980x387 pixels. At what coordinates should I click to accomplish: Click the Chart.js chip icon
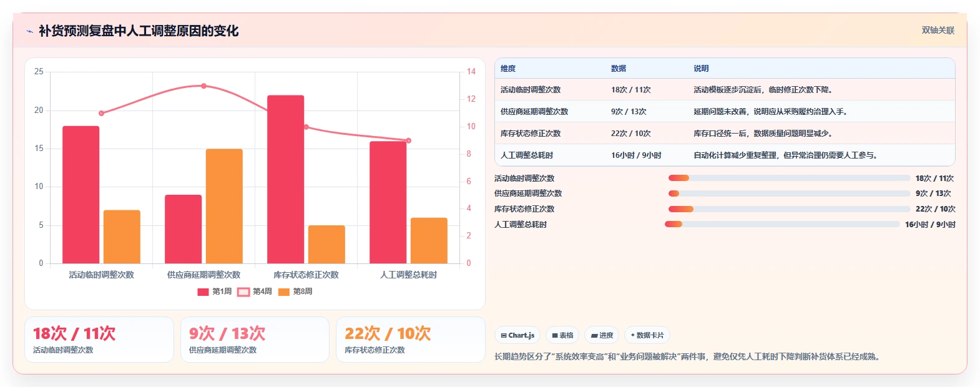[504, 335]
